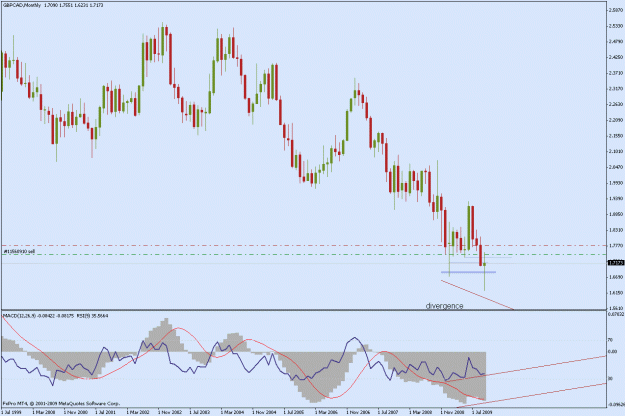This screenshot has height=416, width=625.
Task: Click the 2.1010 price scale label
Action: click(x=615, y=151)
